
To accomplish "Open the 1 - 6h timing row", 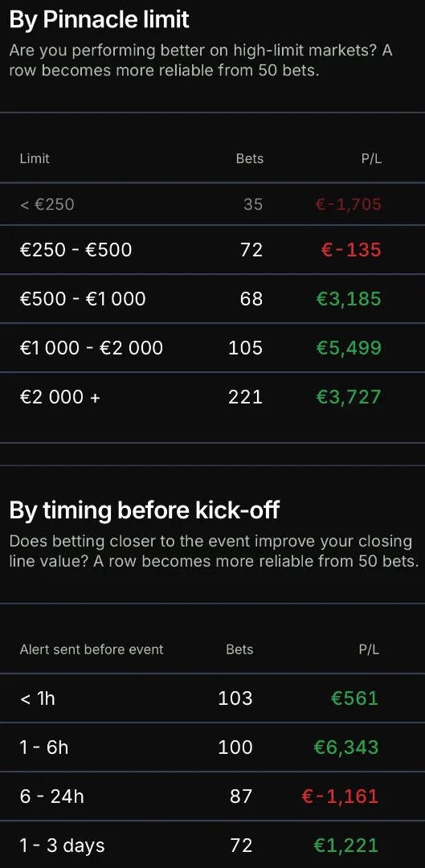I will [x=212, y=747].
